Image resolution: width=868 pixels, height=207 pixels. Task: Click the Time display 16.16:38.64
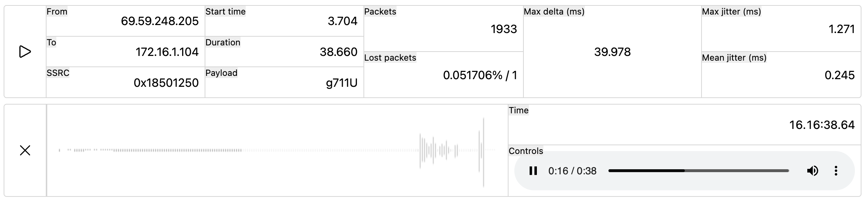coord(822,125)
